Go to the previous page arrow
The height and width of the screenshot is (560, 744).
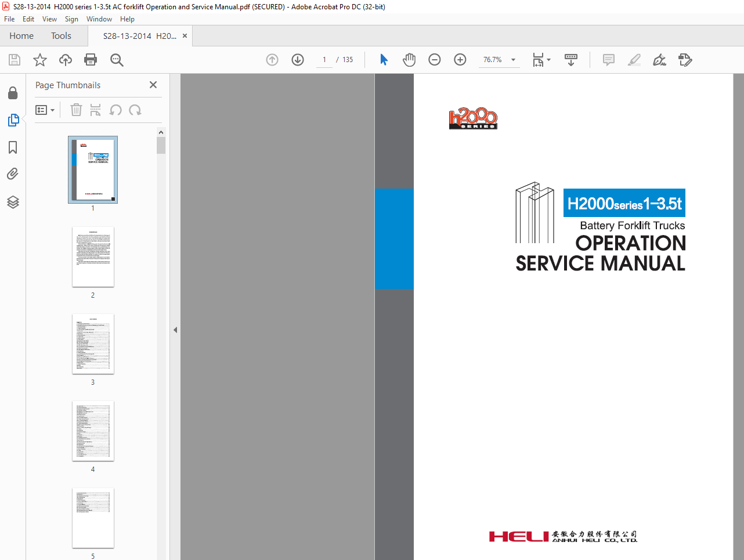pos(272,60)
